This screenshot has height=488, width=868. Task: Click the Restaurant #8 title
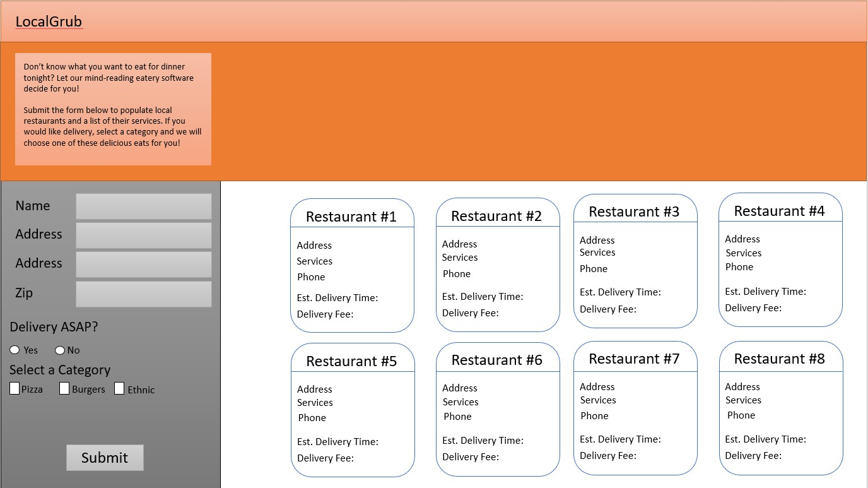click(x=781, y=358)
